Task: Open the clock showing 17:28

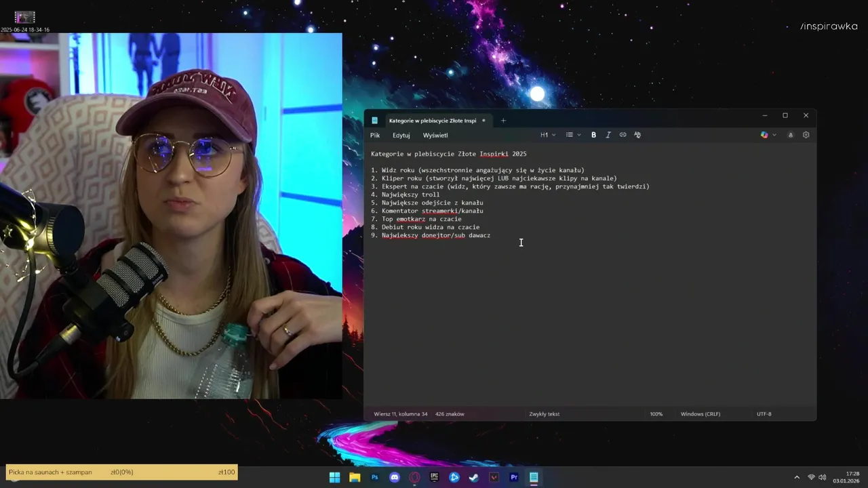Action: click(847, 477)
